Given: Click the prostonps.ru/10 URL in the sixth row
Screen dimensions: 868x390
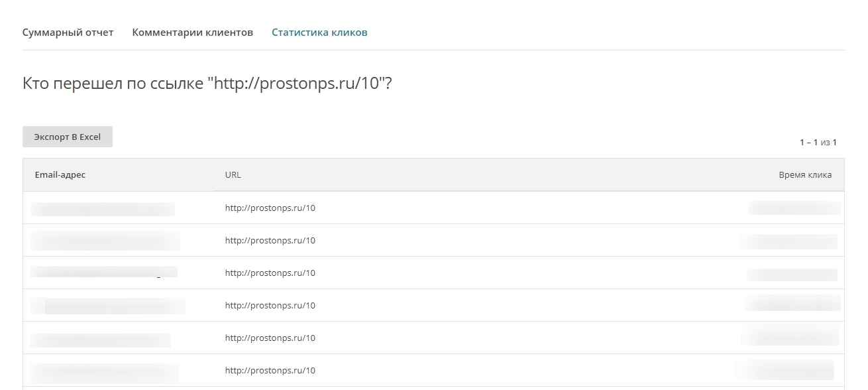Looking at the screenshot, I should pos(270,371).
